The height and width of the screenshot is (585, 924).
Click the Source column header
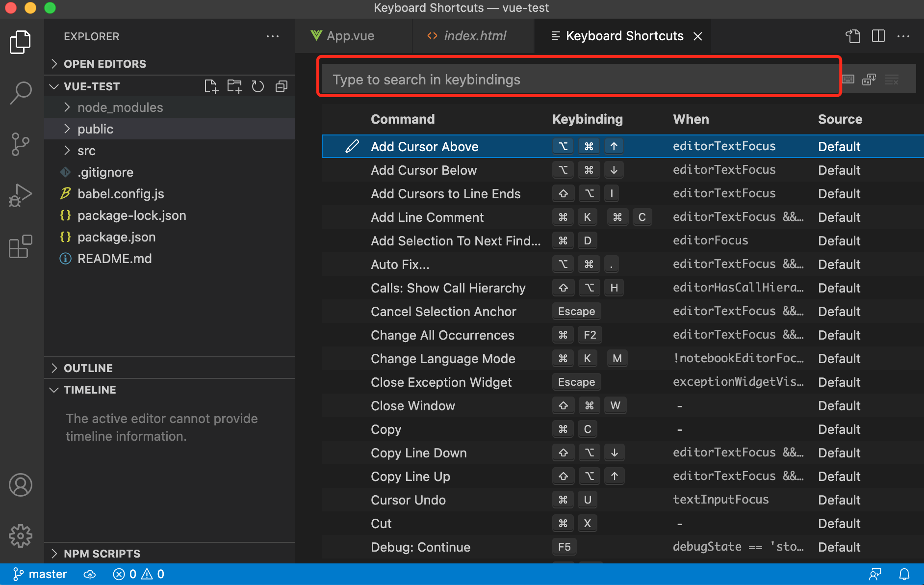(840, 119)
